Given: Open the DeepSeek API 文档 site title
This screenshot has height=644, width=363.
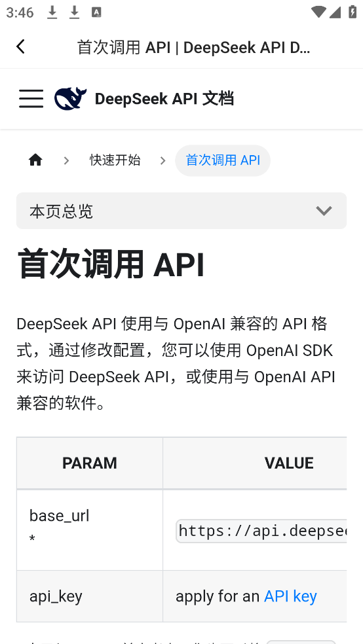Looking at the screenshot, I should (164, 99).
